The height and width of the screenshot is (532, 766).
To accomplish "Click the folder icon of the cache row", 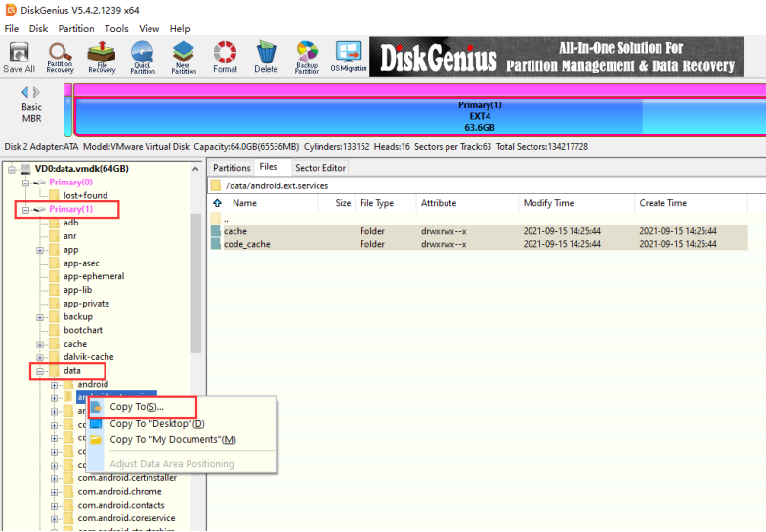I will click(x=215, y=230).
